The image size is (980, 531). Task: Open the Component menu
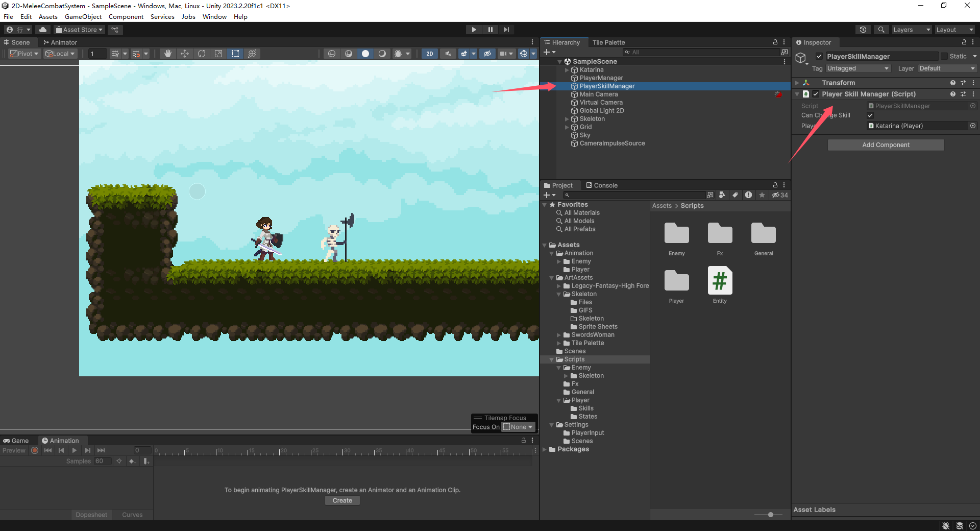[126, 16]
